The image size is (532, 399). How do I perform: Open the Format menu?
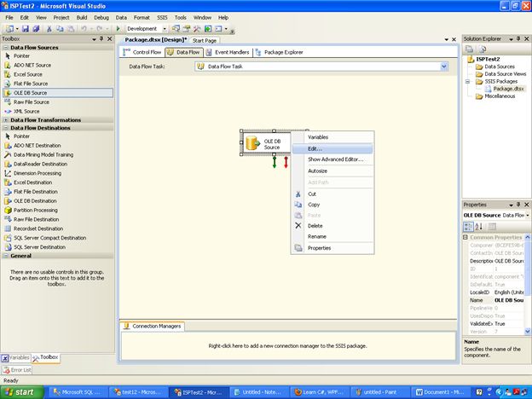pyautogui.click(x=142, y=18)
